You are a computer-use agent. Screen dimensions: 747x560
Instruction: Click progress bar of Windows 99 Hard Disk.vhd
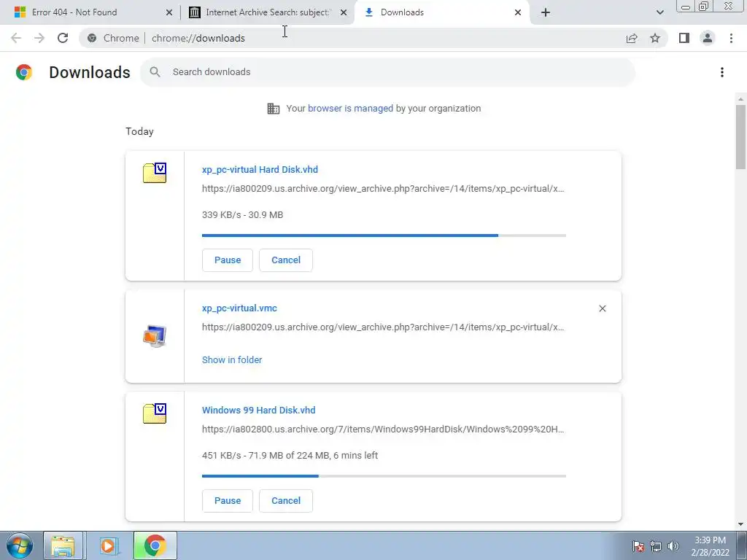384,475
